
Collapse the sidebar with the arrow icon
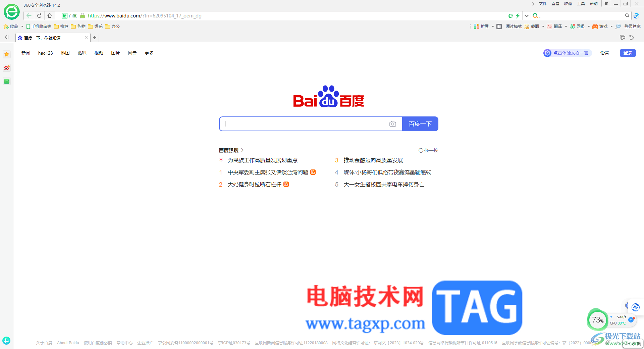pyautogui.click(x=7, y=37)
